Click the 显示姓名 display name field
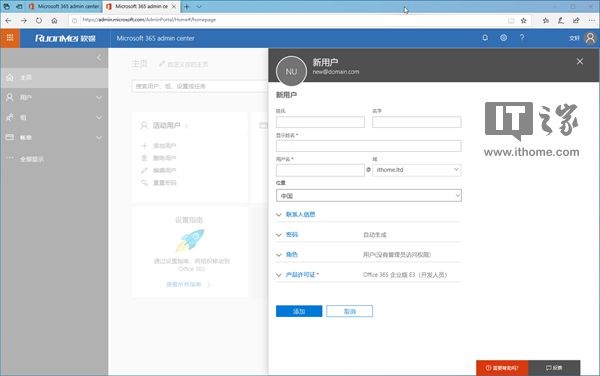This screenshot has height=376, width=600. click(x=368, y=146)
